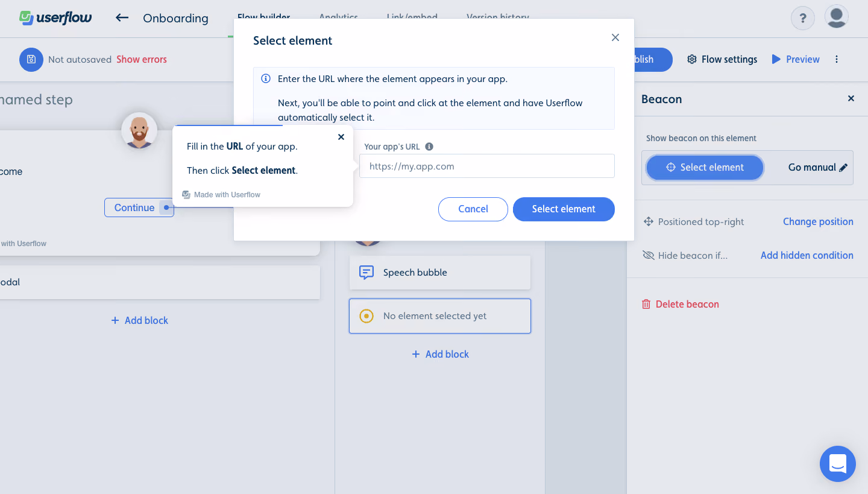Click the hidden eye icon by Hide beacon
The width and height of the screenshot is (868, 494).
click(x=649, y=256)
